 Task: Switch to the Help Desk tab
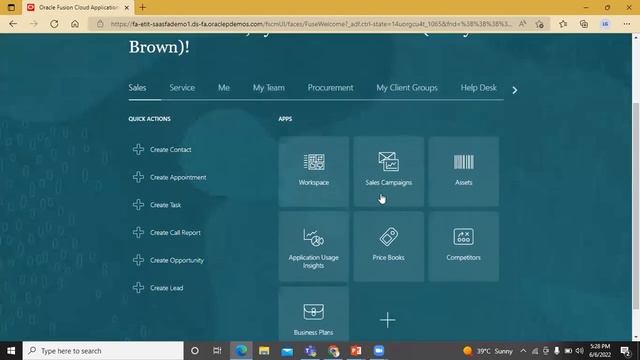[x=478, y=88]
